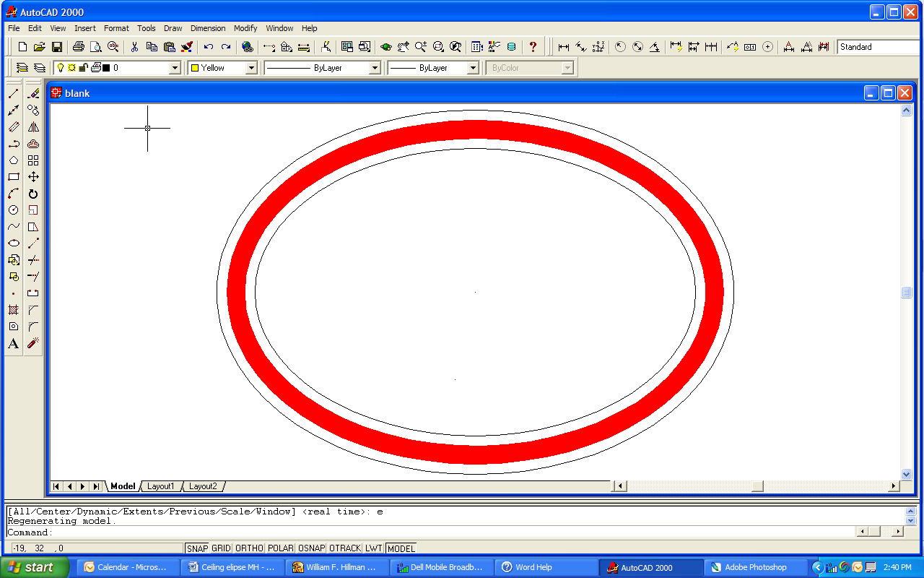Toggle LWT lineweight display
This screenshot has height=578, width=924.
click(374, 548)
